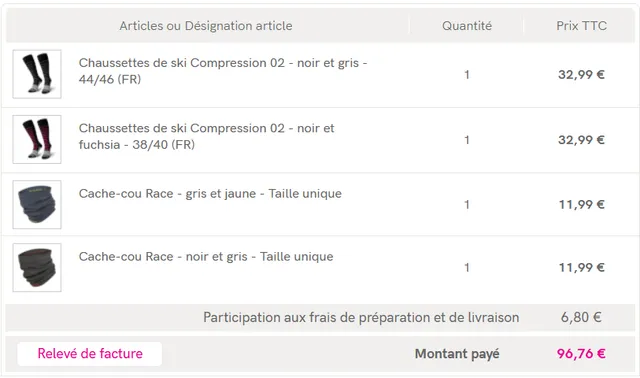The image size is (640, 378).
Task: Click the Participation aux frais de livraison text
Action: click(x=361, y=318)
